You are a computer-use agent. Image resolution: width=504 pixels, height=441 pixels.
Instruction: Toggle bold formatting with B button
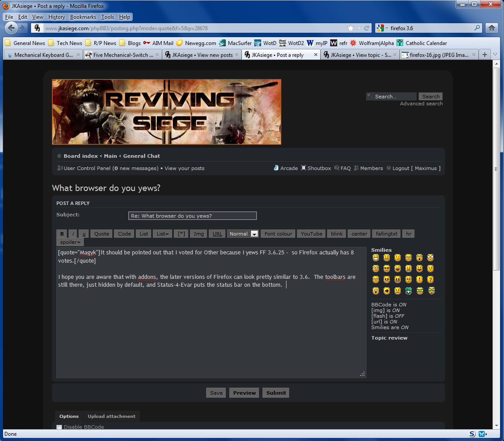pos(62,234)
